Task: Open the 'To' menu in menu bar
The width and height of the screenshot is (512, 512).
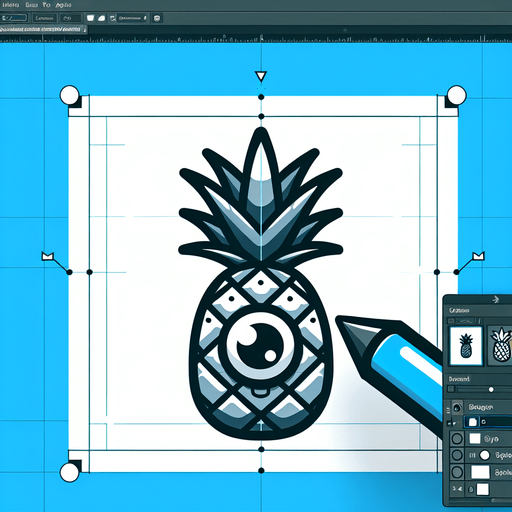Action: 47,5
